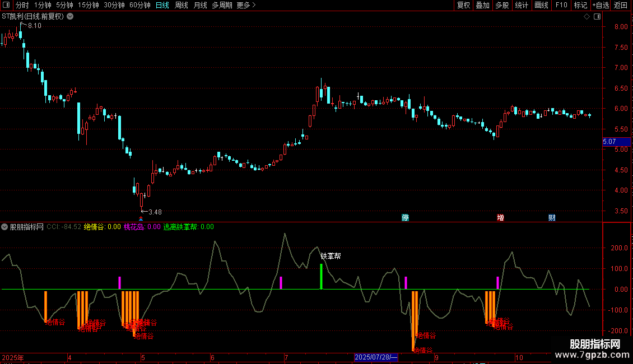633x364 pixels.
Task: Click the 5.07 price label on axis
Action: [x=616, y=142]
